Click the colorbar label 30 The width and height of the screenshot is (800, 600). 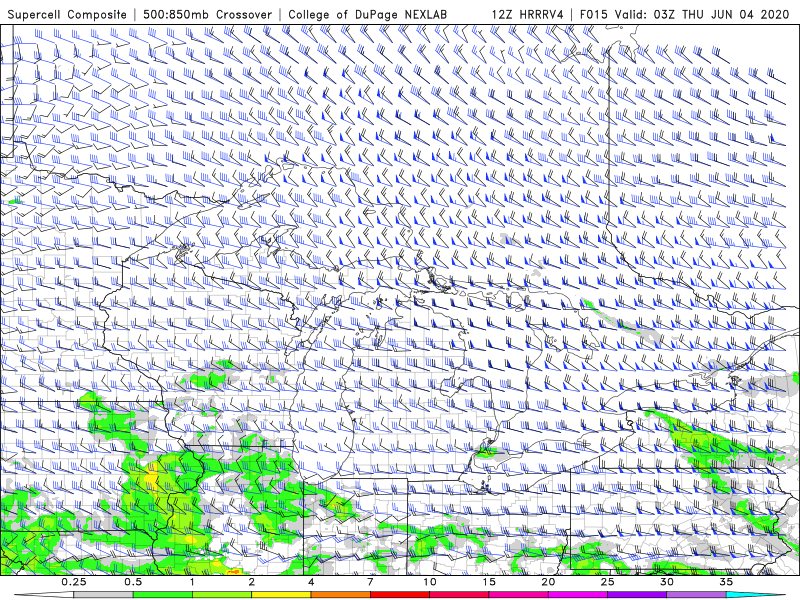click(x=666, y=582)
